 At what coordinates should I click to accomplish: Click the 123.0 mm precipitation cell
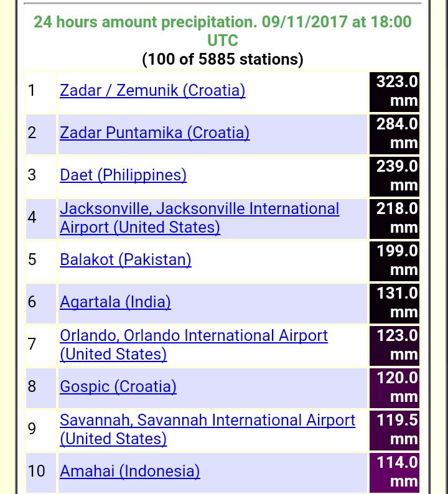(x=394, y=346)
